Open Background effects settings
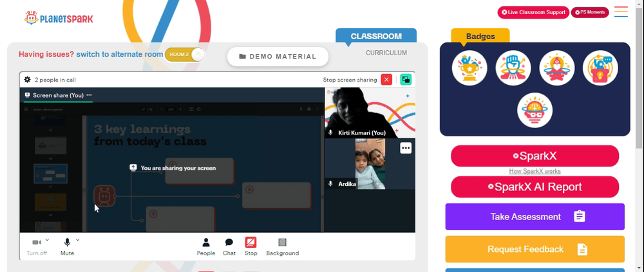 coord(283,246)
